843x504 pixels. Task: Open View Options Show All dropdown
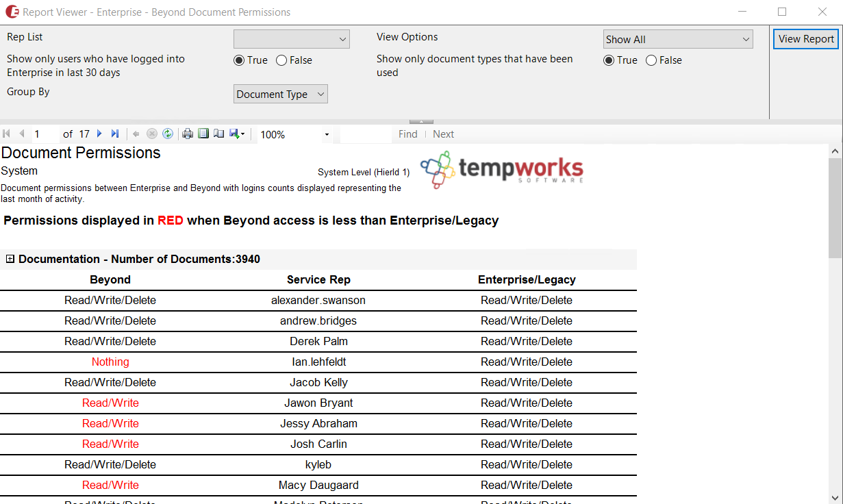click(678, 39)
